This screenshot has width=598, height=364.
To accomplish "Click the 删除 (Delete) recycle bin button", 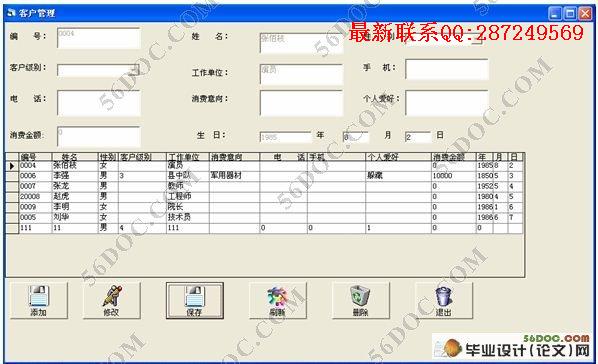I will [x=361, y=300].
